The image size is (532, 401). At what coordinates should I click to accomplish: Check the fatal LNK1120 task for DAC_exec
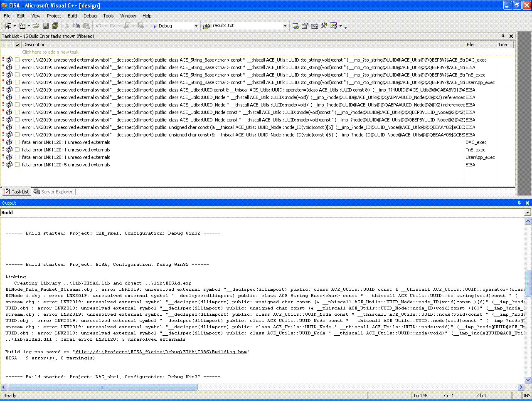(17, 142)
